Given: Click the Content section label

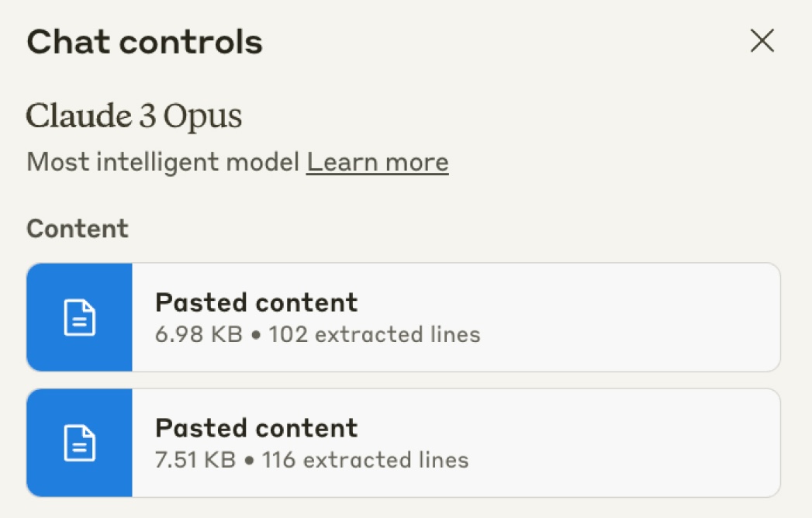Looking at the screenshot, I should pos(78,229).
